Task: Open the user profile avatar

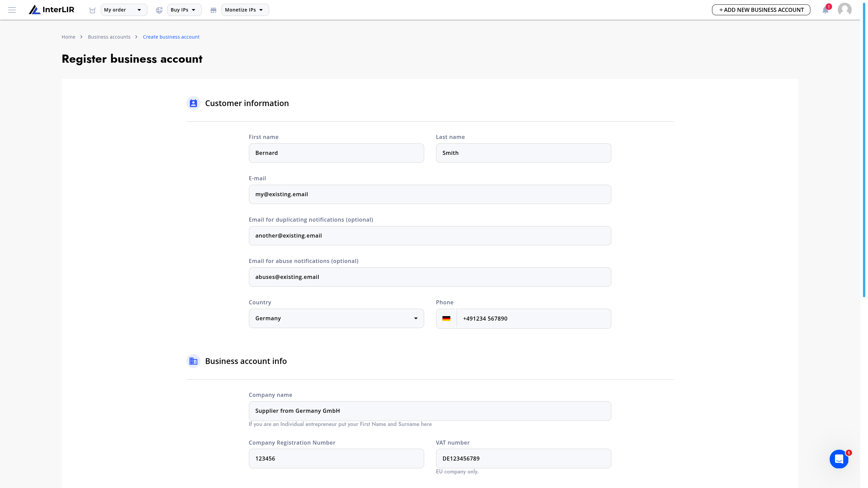Action: click(x=845, y=9)
